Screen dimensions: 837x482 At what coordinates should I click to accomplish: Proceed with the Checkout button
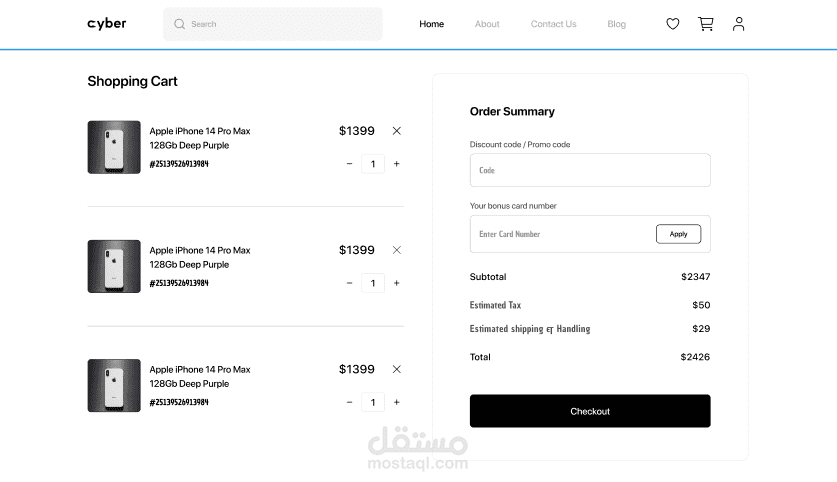coord(590,411)
